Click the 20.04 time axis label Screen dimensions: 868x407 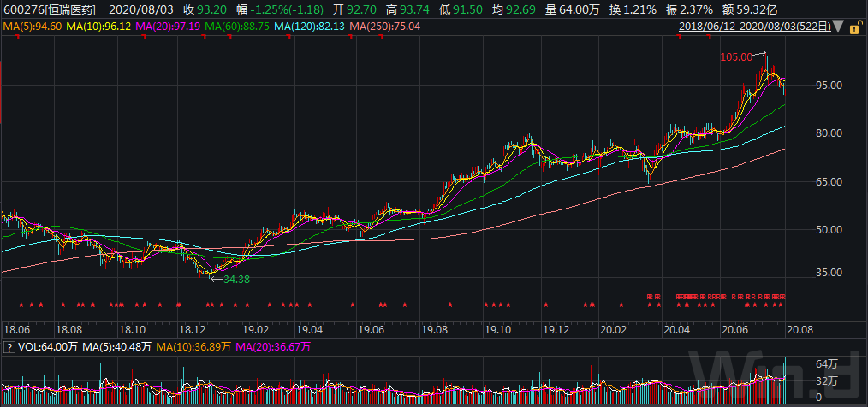click(x=678, y=330)
